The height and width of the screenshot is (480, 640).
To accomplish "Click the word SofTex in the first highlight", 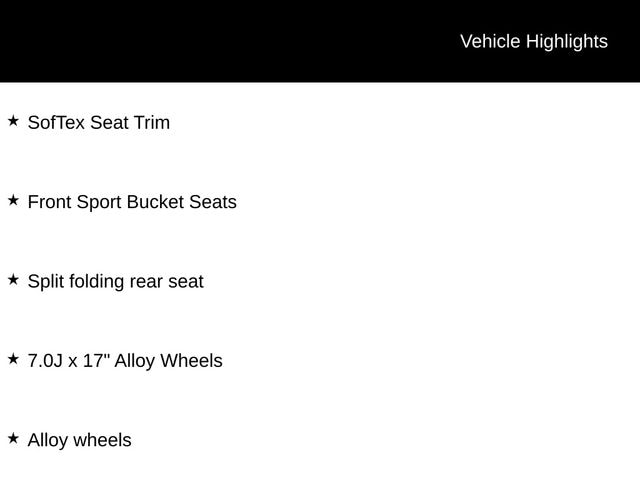I will click(x=56, y=123).
